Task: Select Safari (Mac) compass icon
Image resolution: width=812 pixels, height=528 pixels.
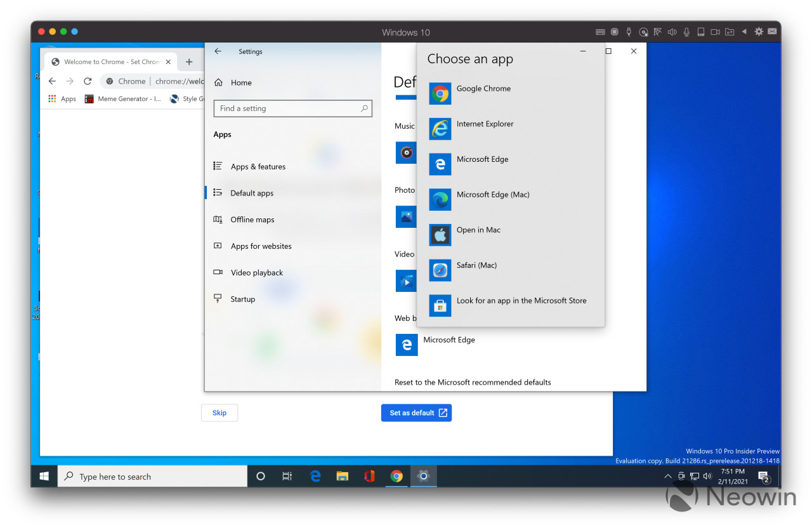Action: (440, 270)
